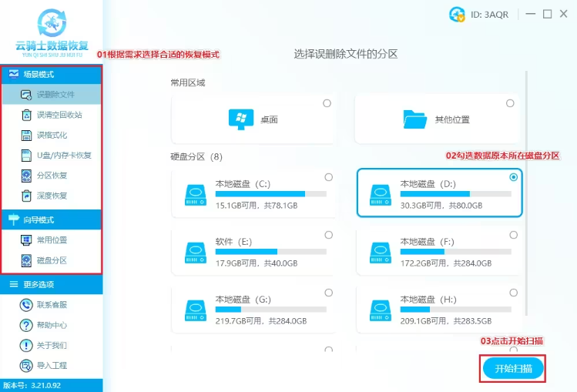The width and height of the screenshot is (577, 392).
Task: Open U盘/内存卡恢复 mode label
Action: 64,155
